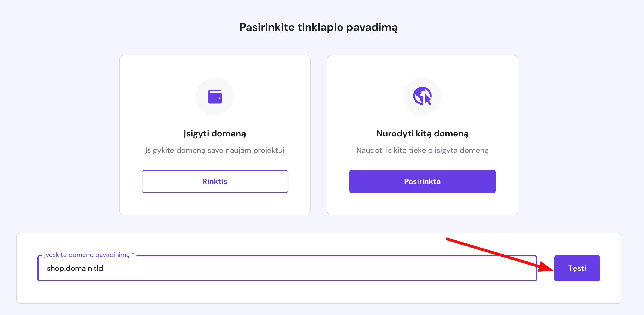Click the required asterisk beside the field label
This screenshot has width=644, height=315.
pyautogui.click(x=133, y=254)
